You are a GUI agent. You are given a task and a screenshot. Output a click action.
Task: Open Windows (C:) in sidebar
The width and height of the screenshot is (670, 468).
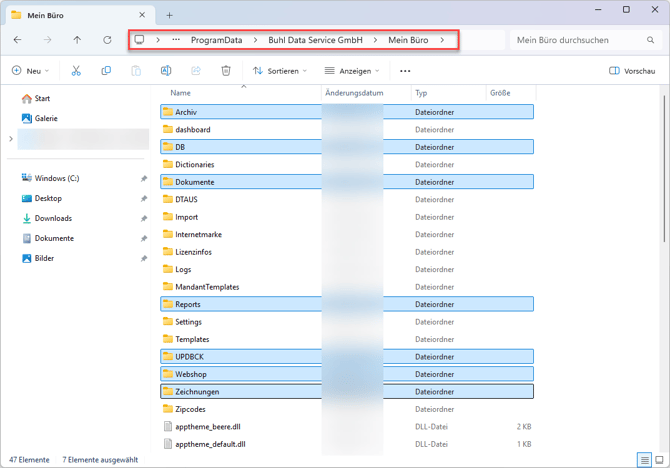click(x=50, y=178)
